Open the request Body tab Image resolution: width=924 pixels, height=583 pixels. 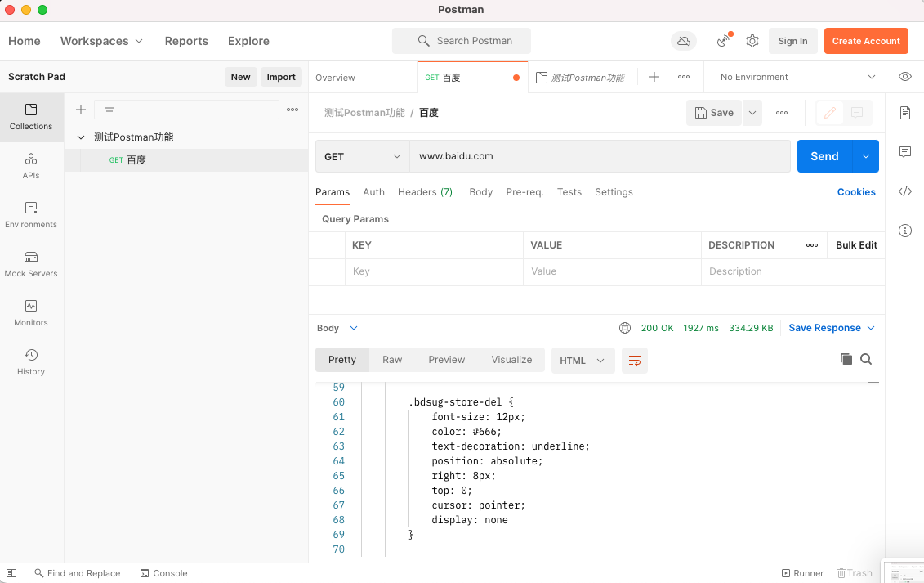[481, 192]
